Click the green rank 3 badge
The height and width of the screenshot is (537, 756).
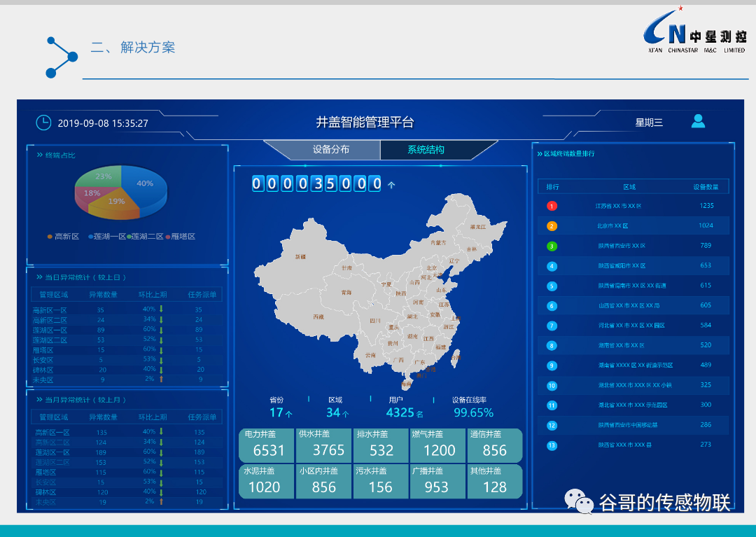coord(551,246)
